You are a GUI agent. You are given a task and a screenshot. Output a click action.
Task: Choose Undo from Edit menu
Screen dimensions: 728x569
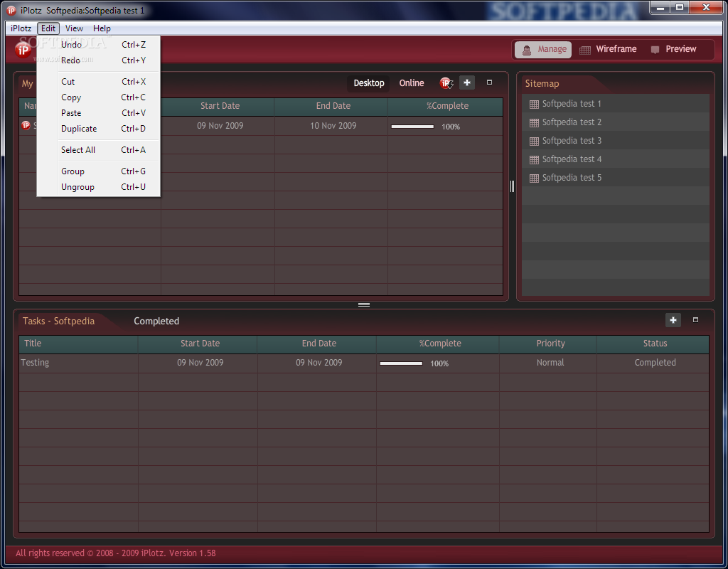click(x=98, y=45)
